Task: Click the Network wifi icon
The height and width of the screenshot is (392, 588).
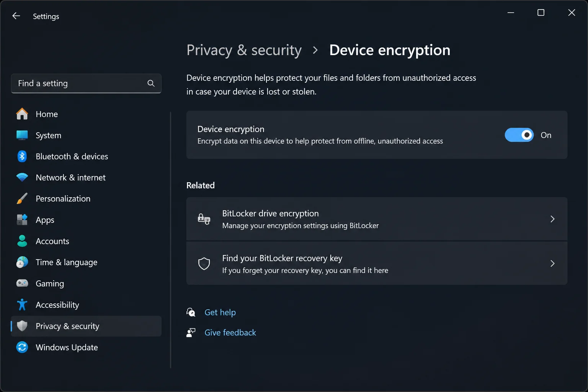Action: coord(22,177)
